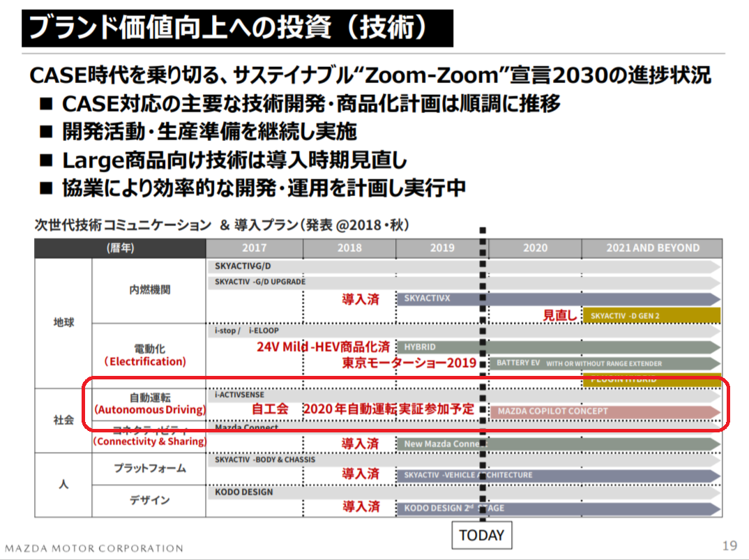Viewport: 749px width, 560px height.
Task: Click the 2017 column header
Action: coord(254,248)
